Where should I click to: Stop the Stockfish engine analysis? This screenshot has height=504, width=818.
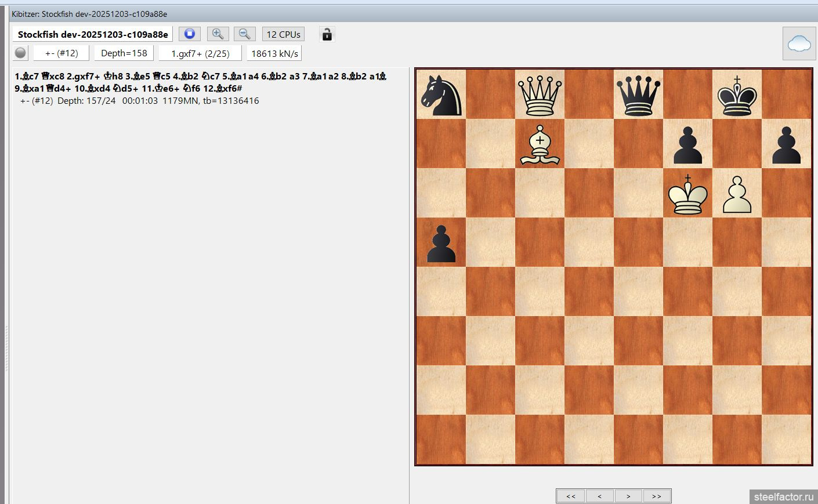point(189,34)
